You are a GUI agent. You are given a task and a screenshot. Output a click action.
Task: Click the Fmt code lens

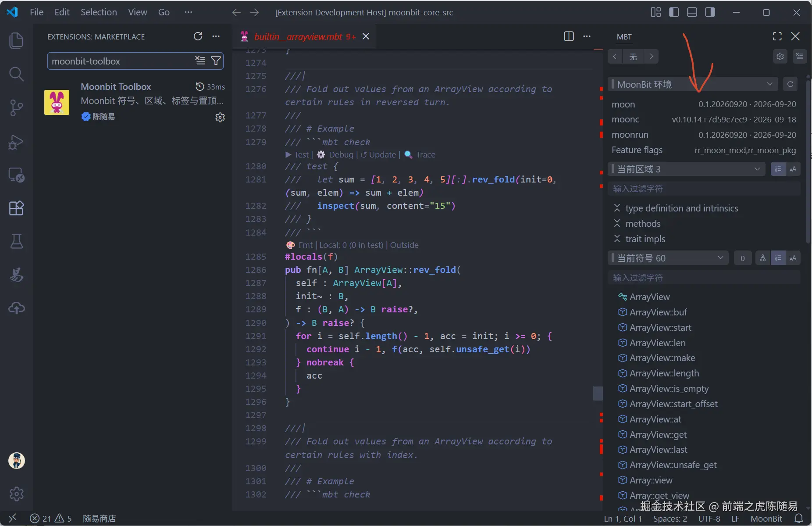click(x=299, y=245)
